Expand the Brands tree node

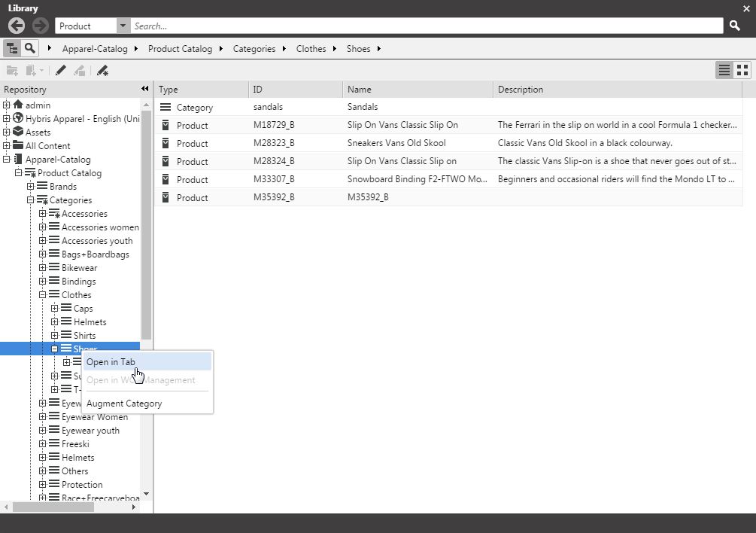[31, 186]
